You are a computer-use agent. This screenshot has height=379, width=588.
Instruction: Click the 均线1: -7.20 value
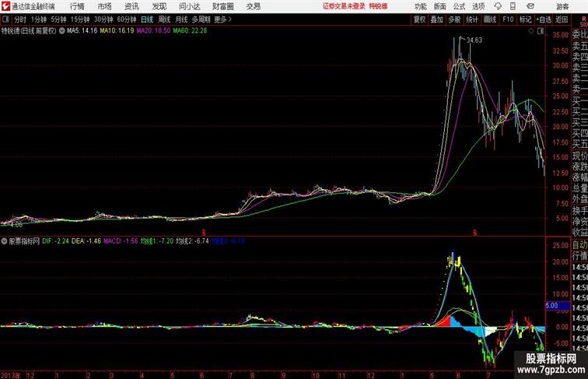point(157,241)
